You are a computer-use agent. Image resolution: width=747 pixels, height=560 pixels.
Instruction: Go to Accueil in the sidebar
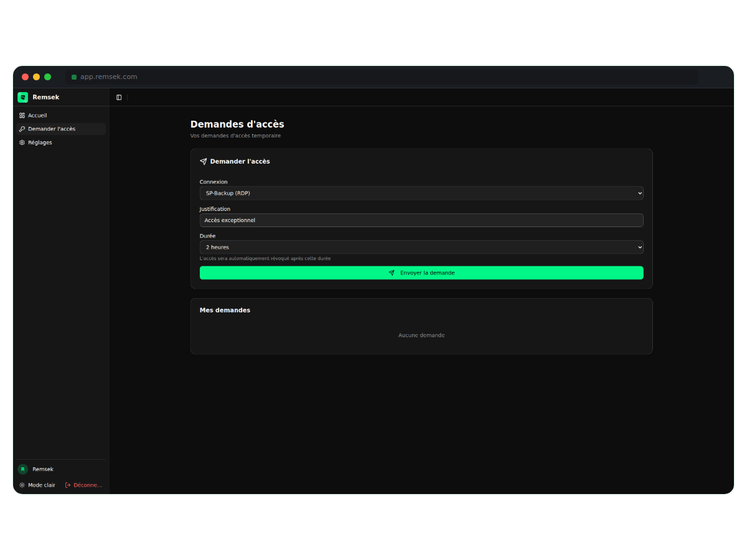37,116
